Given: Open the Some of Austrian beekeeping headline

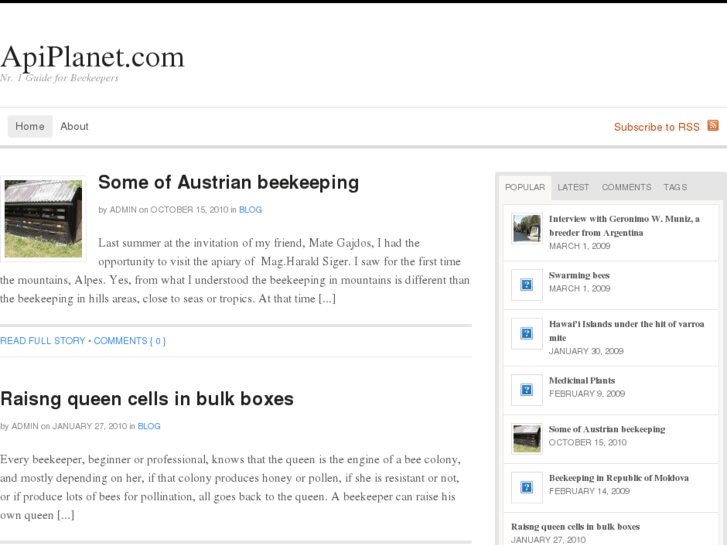Looking at the screenshot, I should (229, 182).
